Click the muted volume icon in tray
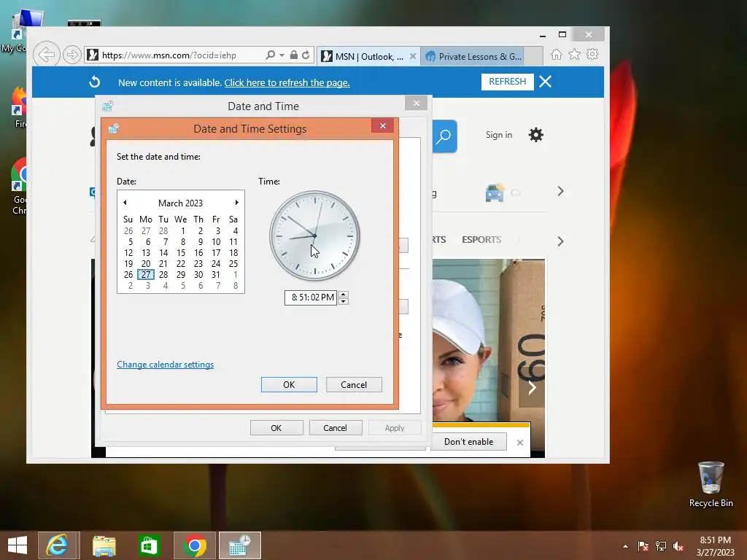This screenshot has height=560, width=747. coord(678,546)
